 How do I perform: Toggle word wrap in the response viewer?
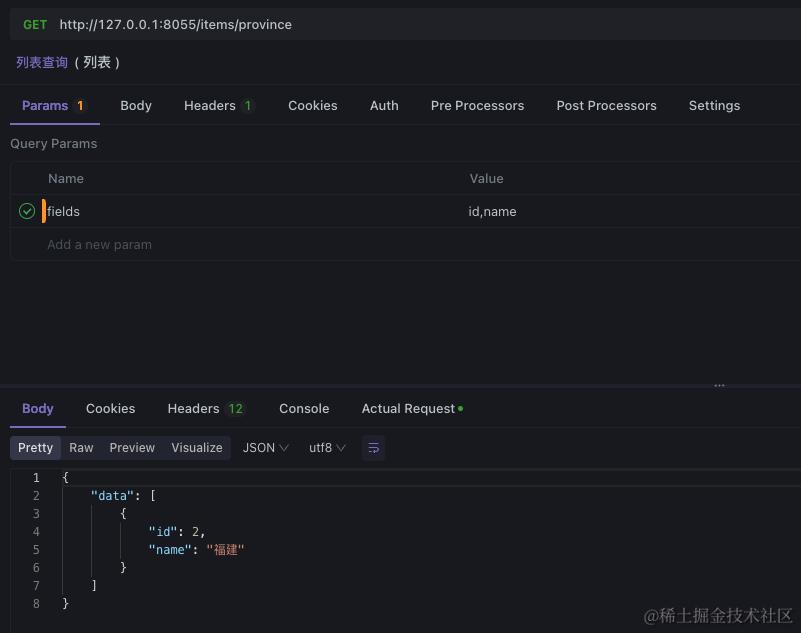tap(373, 448)
